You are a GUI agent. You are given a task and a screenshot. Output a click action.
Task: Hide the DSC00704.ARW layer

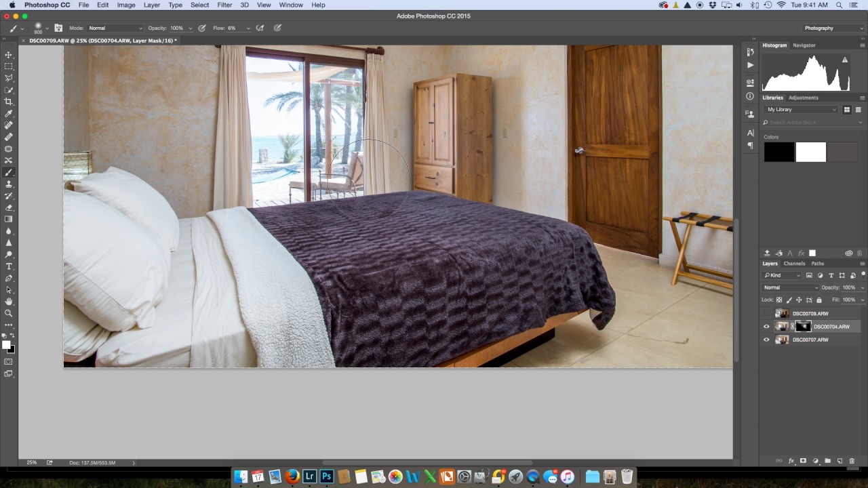coord(767,327)
